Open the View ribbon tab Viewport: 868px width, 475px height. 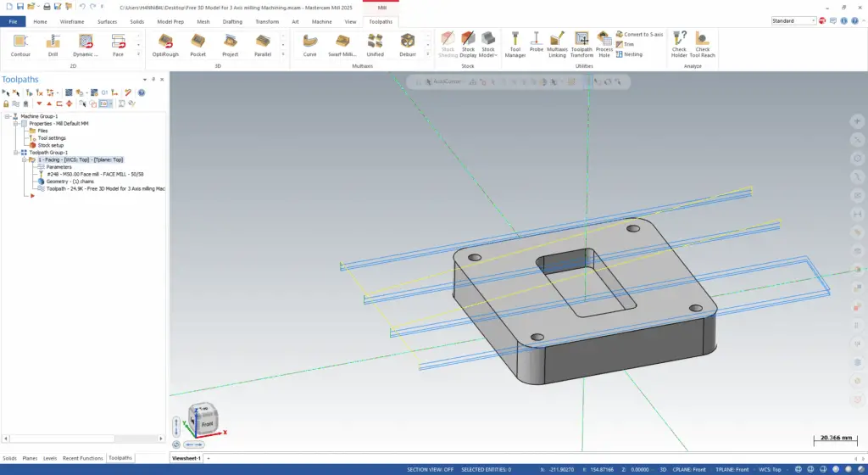(350, 21)
